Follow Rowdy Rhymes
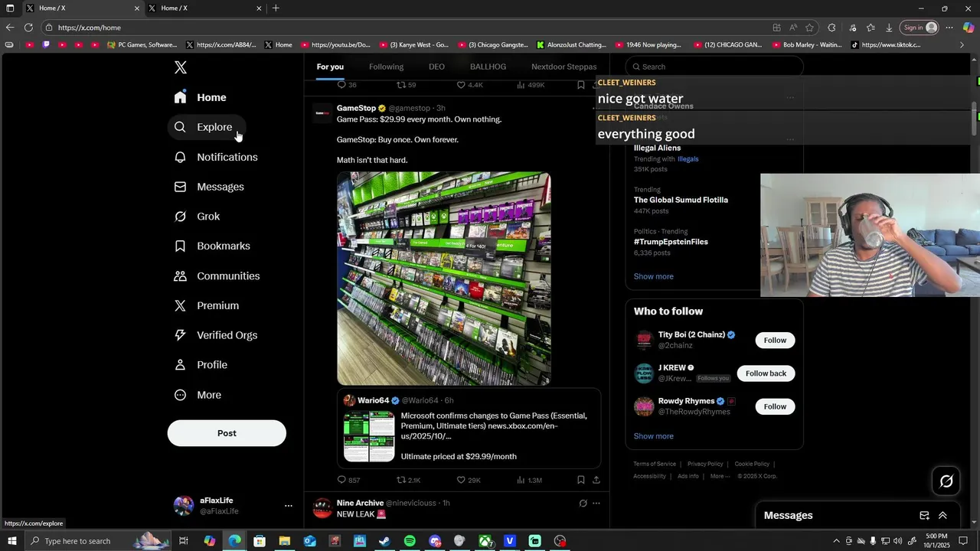The height and width of the screenshot is (551, 980). pos(775,406)
